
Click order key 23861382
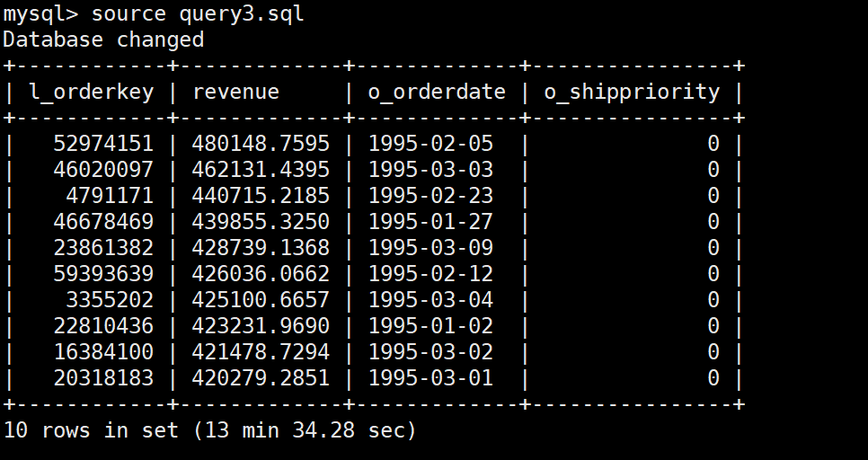click(103, 248)
